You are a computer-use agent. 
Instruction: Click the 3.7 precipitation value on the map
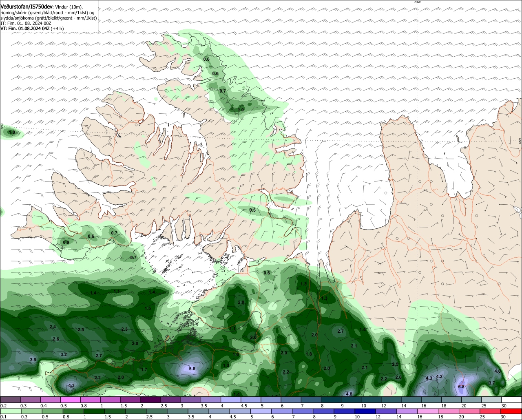pyautogui.click(x=492, y=383)
